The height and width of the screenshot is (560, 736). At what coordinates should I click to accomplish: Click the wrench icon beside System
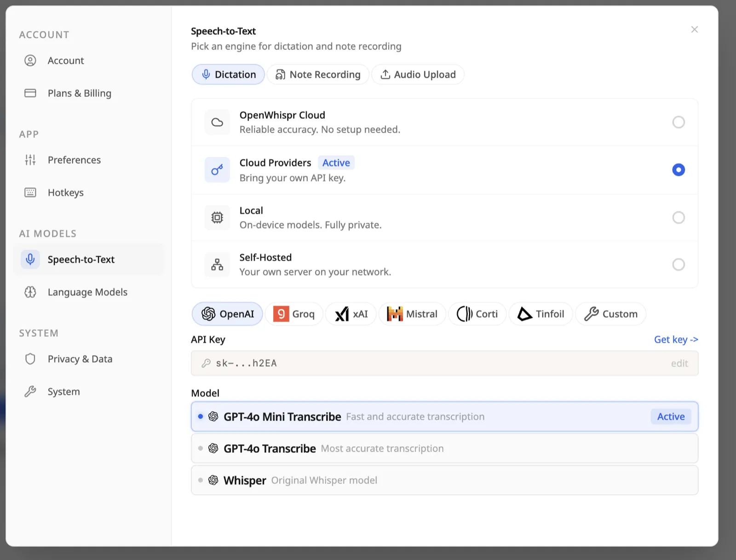[x=30, y=392]
